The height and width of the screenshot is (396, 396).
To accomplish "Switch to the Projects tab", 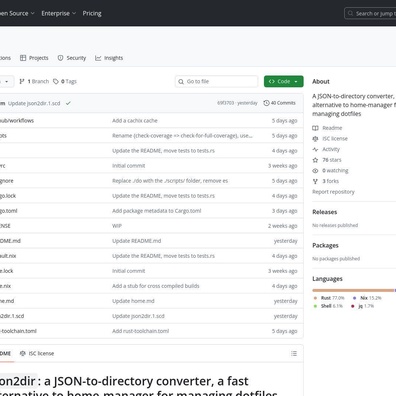I will (x=34, y=58).
